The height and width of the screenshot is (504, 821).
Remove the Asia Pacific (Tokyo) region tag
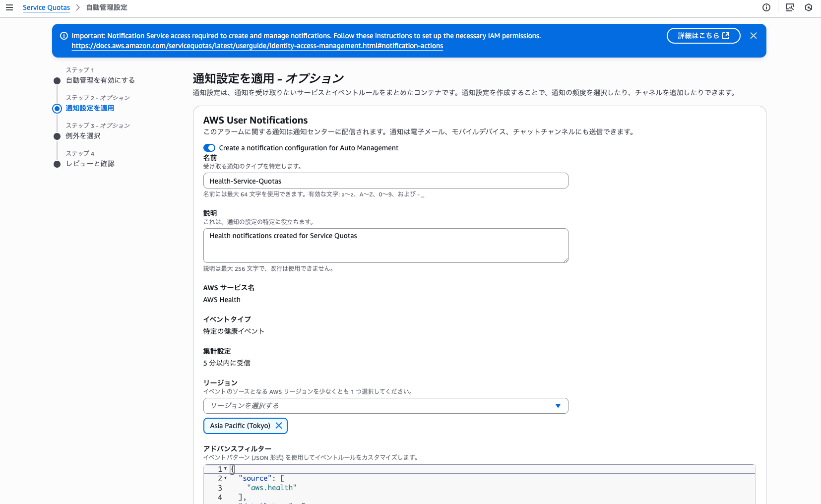pos(279,426)
